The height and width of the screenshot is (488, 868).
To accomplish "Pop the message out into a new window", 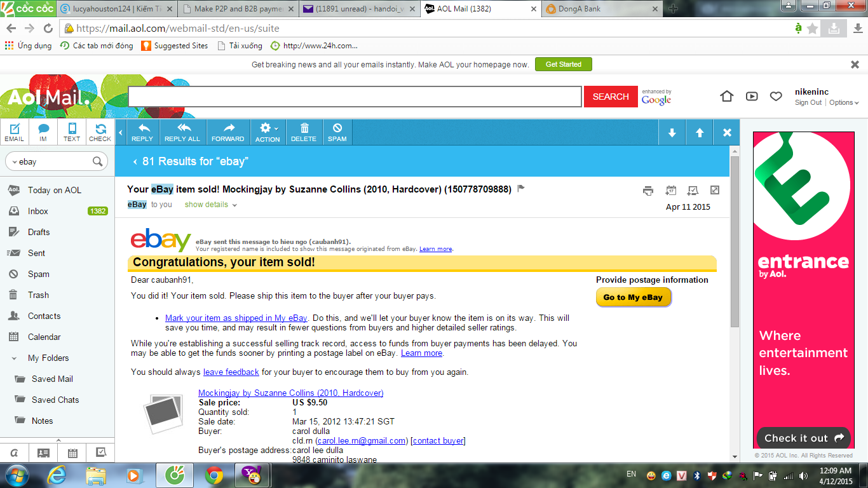I will tap(715, 191).
